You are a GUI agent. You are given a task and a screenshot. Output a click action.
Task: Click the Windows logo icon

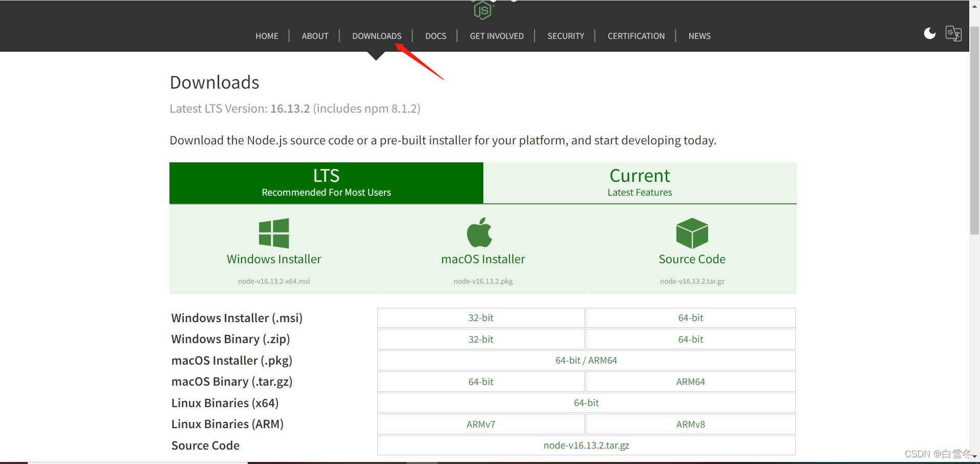pyautogui.click(x=274, y=233)
